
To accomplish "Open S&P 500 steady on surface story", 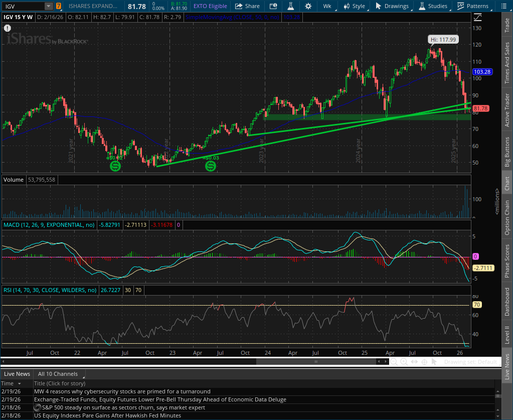I will click(123, 407).
